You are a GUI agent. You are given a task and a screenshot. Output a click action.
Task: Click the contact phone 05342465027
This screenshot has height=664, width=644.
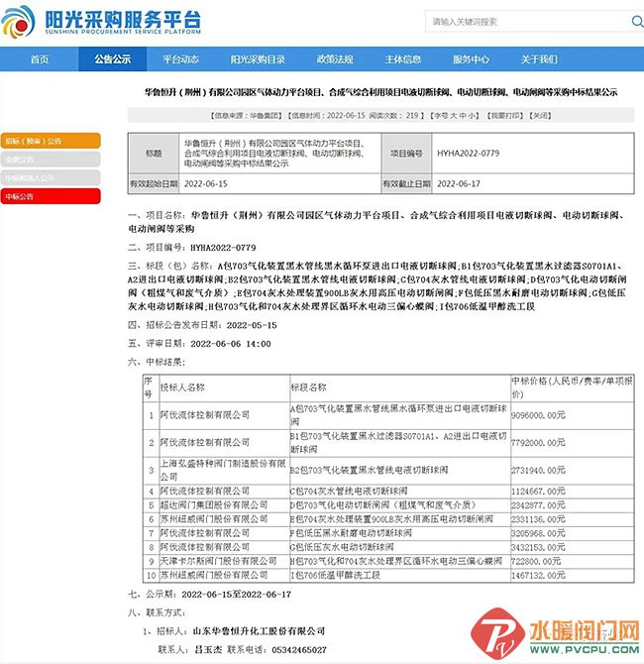299,649
